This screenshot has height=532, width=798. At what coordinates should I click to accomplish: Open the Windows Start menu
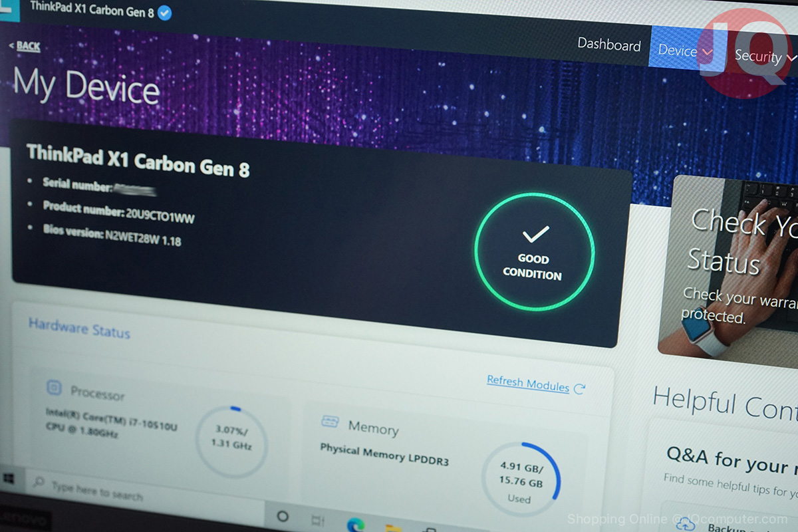(9, 478)
